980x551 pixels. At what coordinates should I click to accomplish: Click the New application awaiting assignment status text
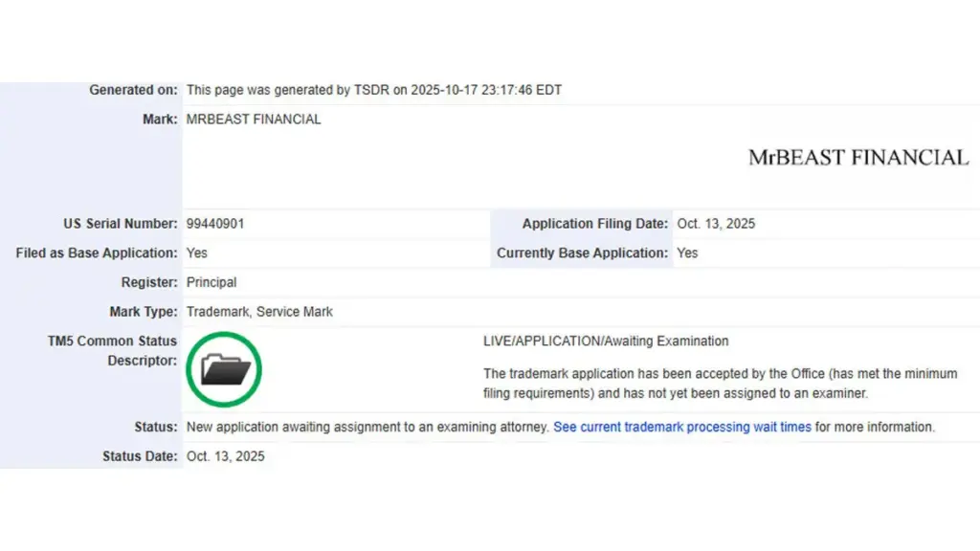coord(367,428)
